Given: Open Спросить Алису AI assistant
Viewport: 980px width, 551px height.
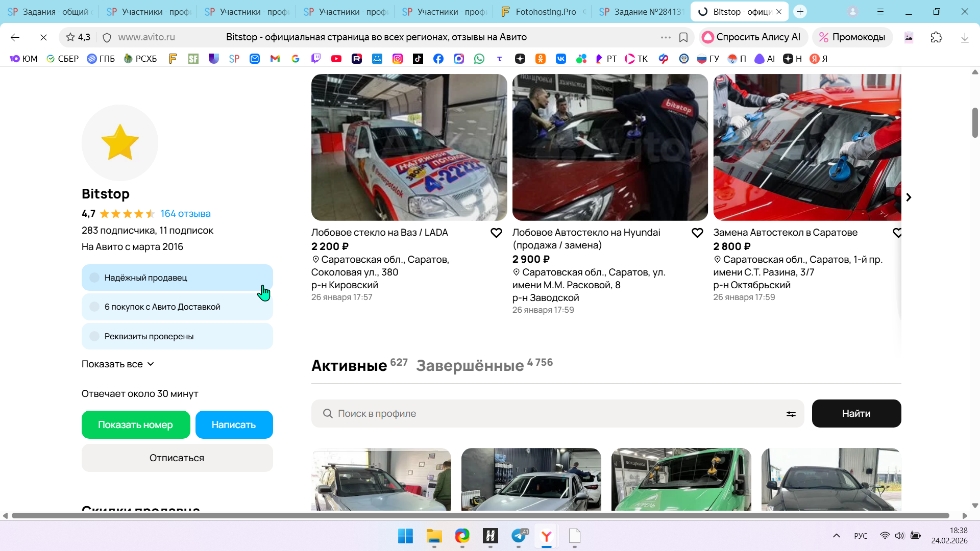Looking at the screenshot, I should (752, 37).
